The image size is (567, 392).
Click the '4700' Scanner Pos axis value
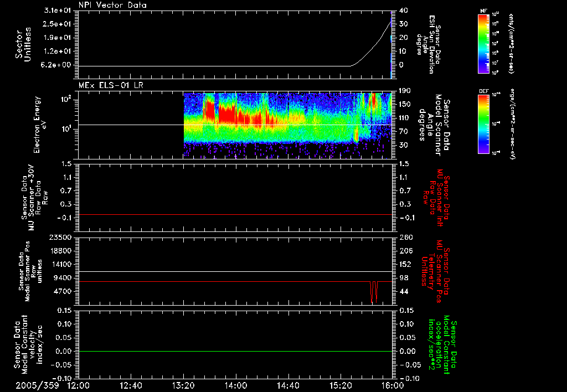63,291
